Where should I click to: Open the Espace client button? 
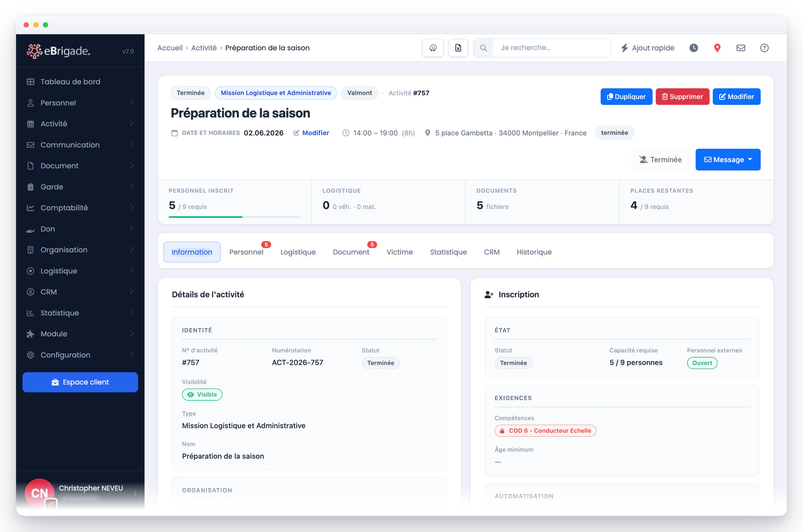click(80, 382)
